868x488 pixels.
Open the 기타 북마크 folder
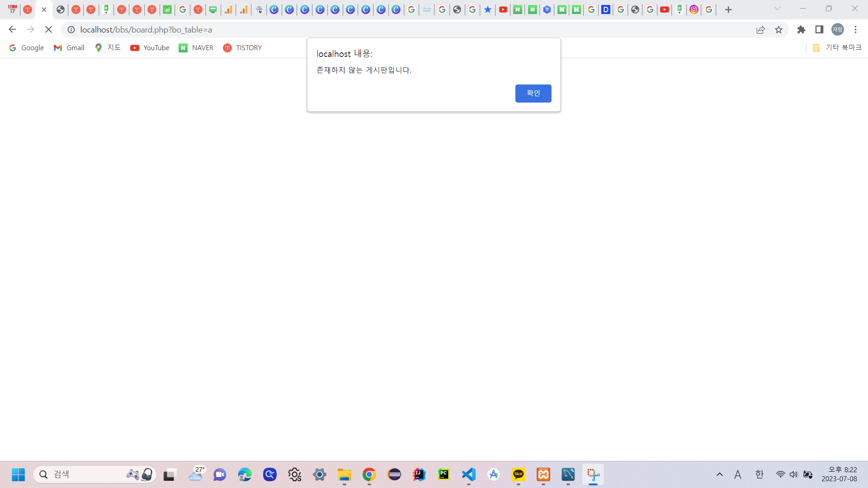pyautogui.click(x=837, y=48)
